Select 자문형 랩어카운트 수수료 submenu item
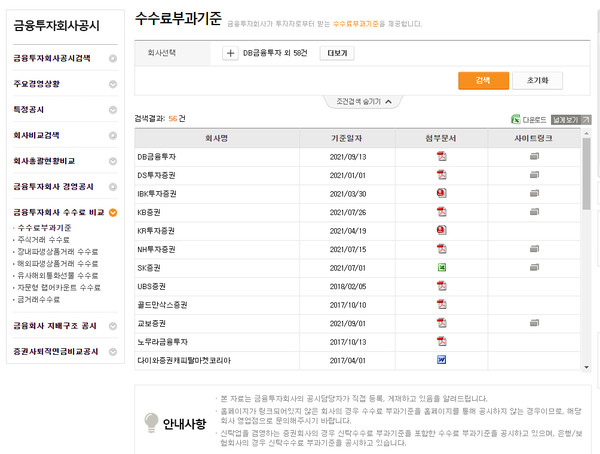600x454 pixels. click(x=59, y=287)
